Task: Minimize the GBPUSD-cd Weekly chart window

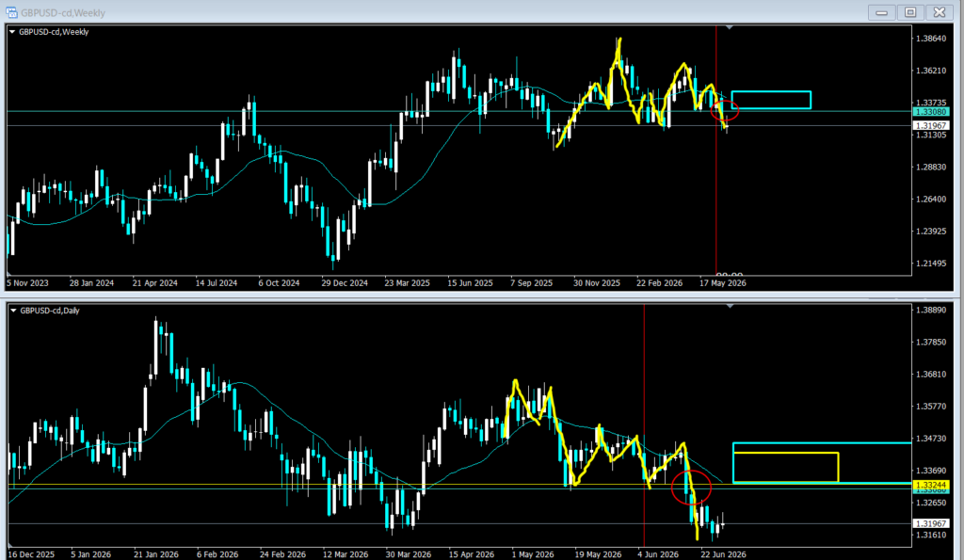Action: 881,12
